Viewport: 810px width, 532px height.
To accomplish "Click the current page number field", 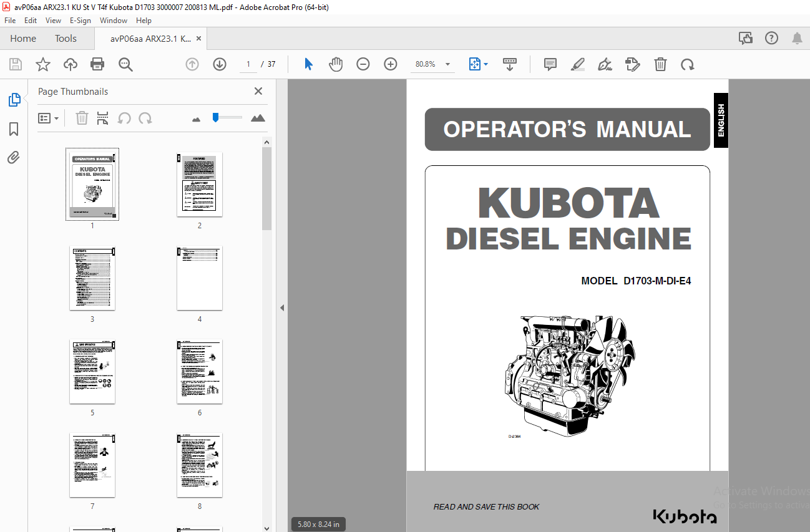I will tap(248, 64).
